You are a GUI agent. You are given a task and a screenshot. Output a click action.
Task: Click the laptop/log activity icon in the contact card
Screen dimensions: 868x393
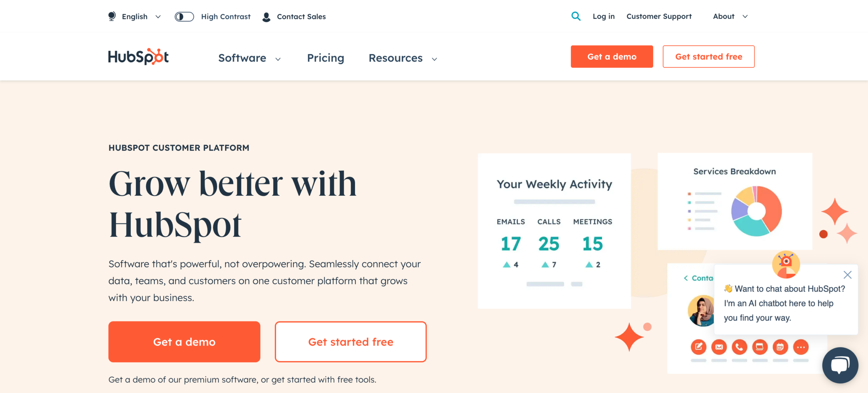click(760, 347)
